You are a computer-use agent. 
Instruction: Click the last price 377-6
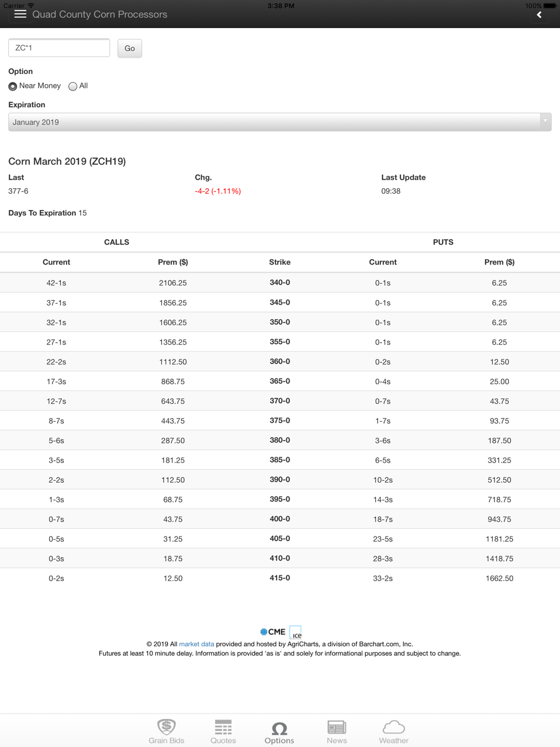click(x=18, y=191)
